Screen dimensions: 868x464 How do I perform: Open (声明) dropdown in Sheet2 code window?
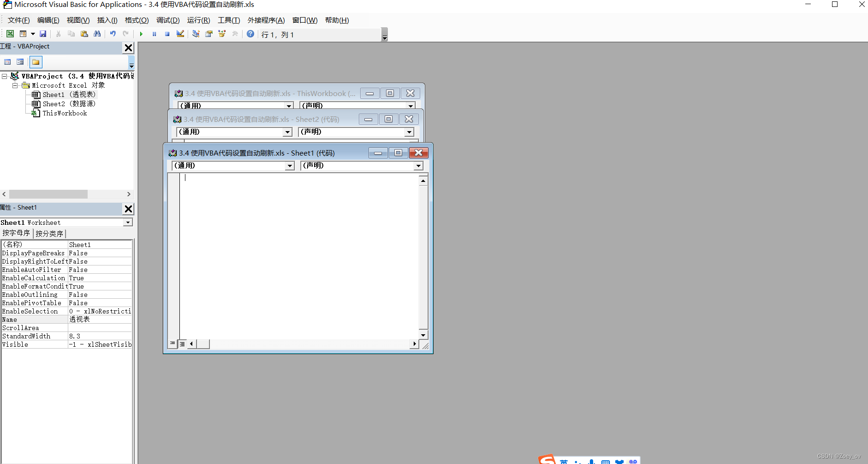click(409, 132)
